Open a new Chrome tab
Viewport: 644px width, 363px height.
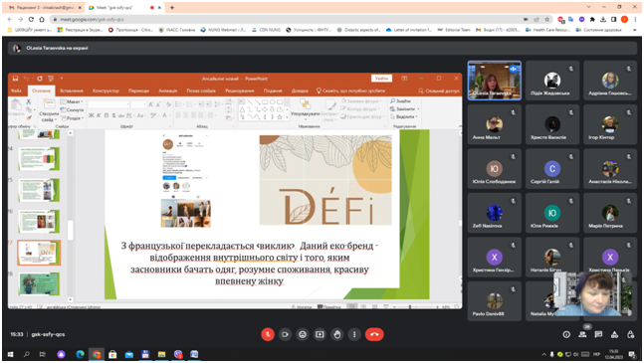tap(172, 7)
